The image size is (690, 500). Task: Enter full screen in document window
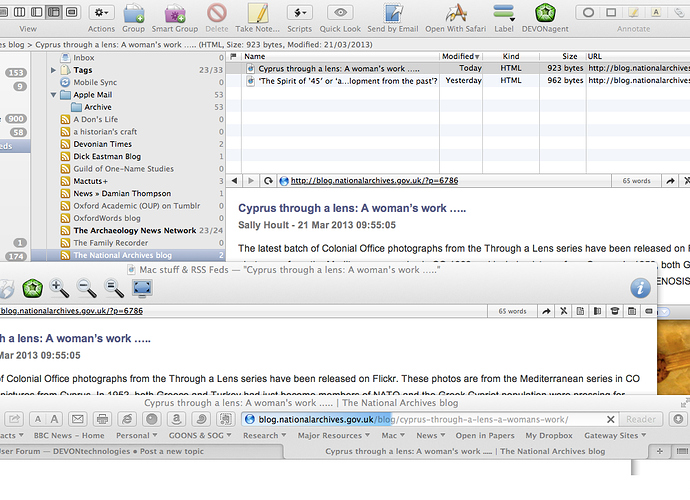(x=142, y=288)
